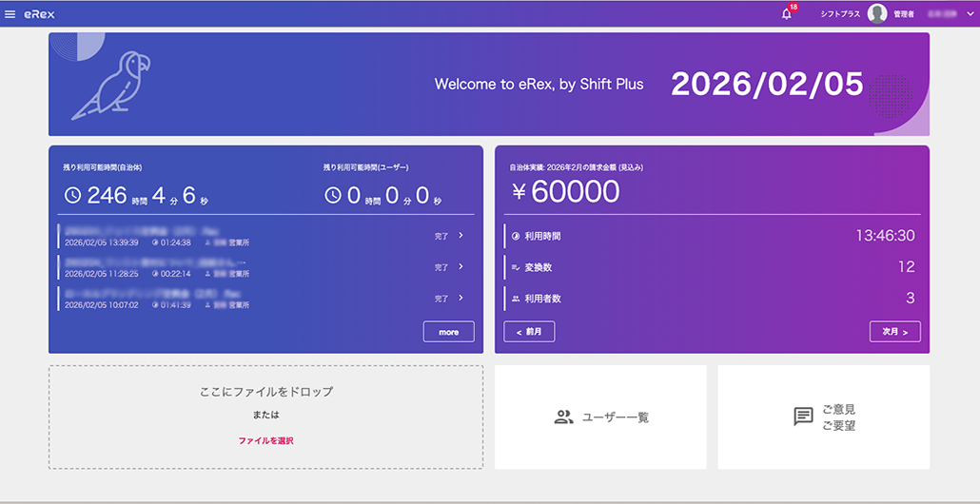Open the hamburger menu in top bar
Viewport: 980px width, 504px height.
(10, 13)
